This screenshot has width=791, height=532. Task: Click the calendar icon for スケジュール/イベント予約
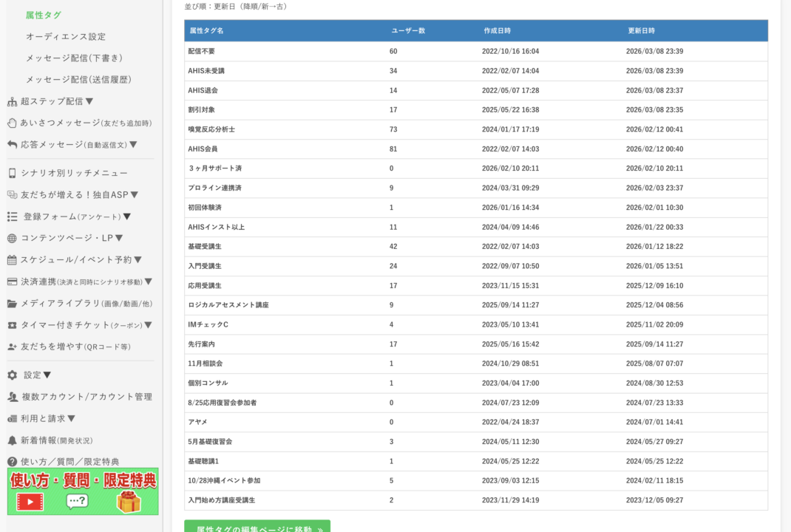pos(12,260)
